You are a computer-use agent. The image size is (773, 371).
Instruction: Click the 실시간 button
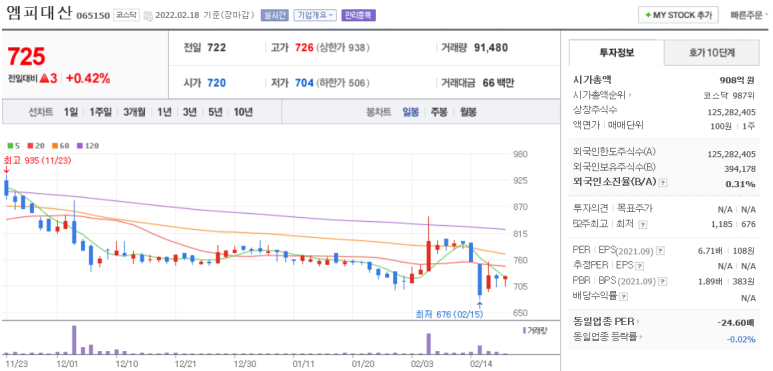click(275, 15)
